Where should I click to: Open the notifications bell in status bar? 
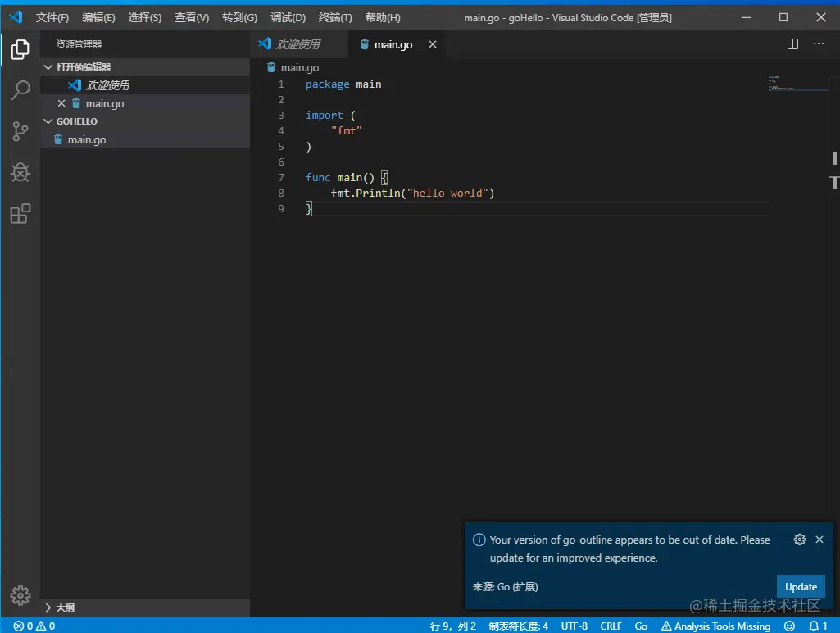[x=818, y=626]
